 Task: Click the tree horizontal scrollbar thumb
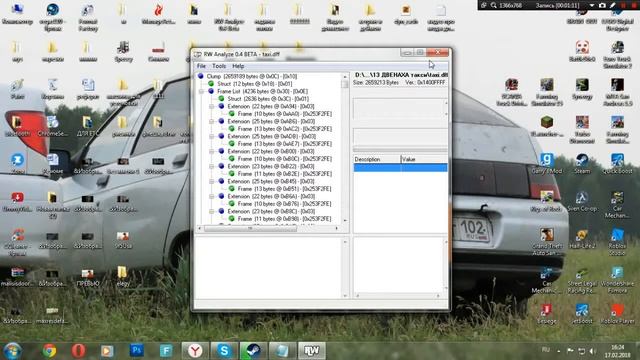click(x=250, y=229)
